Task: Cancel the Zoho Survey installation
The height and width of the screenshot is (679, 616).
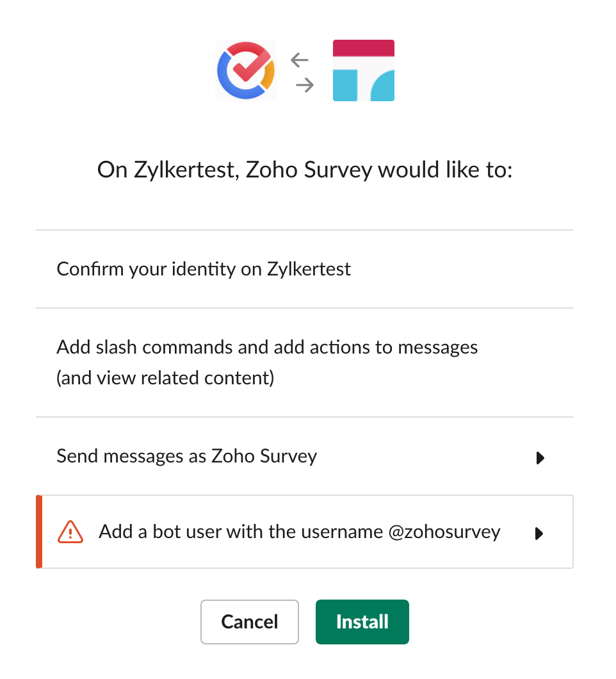Action: 250,622
